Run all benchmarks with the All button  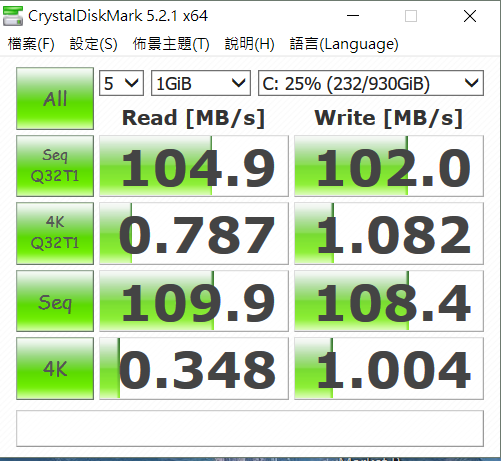pyautogui.click(x=55, y=98)
